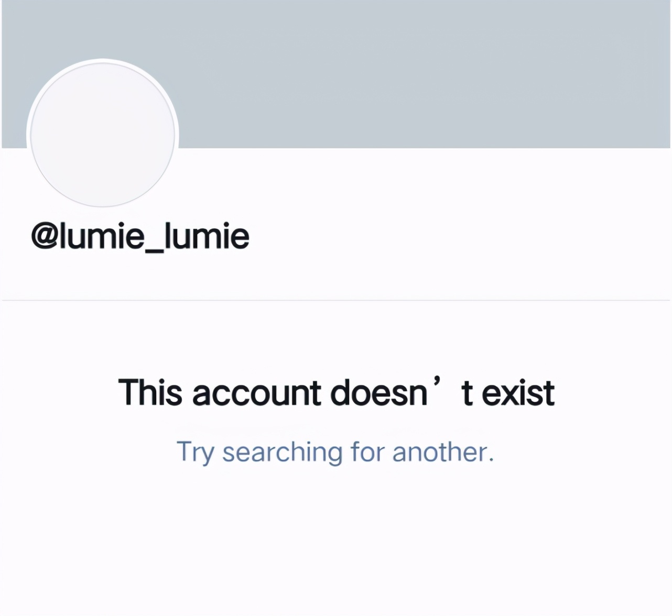672x616 pixels.
Task: Click the empty space right of the handle
Action: click(x=446, y=236)
